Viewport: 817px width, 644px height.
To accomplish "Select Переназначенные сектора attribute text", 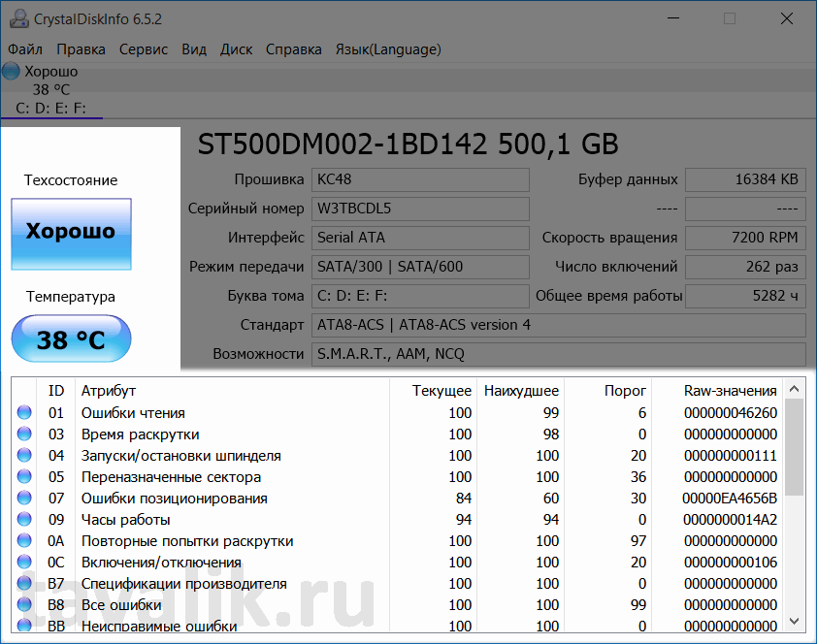I will tap(171, 477).
